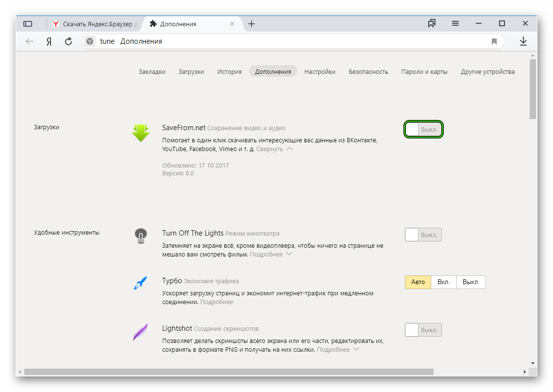Click the Turn Off The Lights title
Viewport: 553px width, 392px height.
coord(193,233)
